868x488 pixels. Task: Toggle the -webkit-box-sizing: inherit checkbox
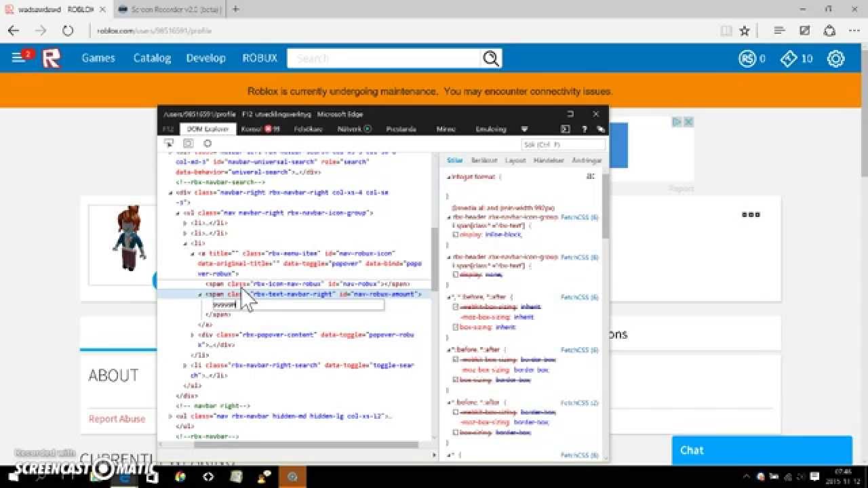(x=456, y=307)
